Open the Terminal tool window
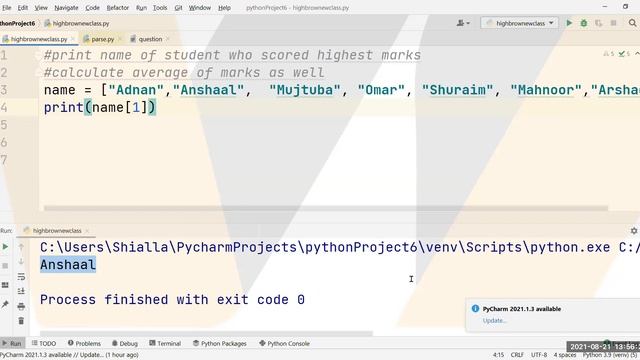The width and height of the screenshot is (640, 360). (x=165, y=343)
